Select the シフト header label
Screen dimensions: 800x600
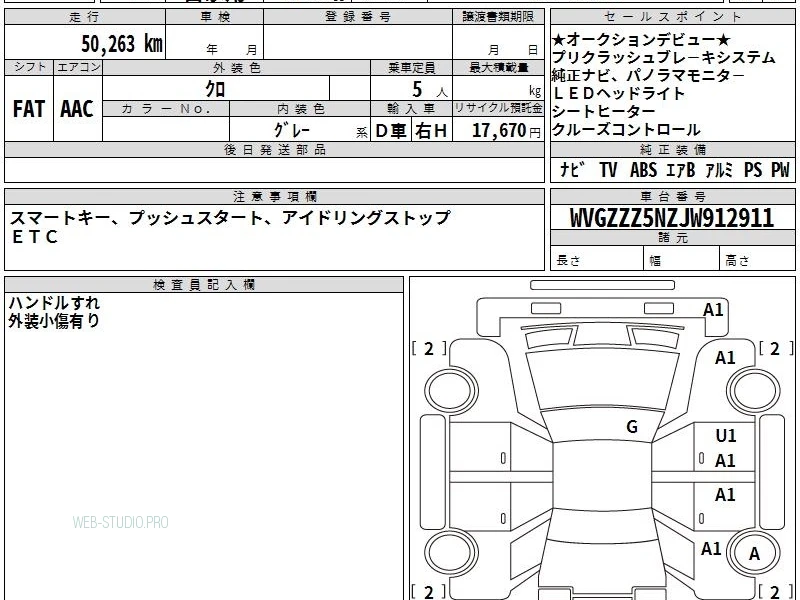tap(29, 67)
